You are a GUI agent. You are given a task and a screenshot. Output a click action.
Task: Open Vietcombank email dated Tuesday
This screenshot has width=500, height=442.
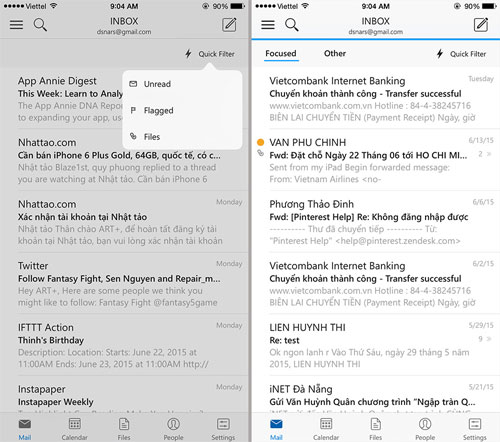376,99
